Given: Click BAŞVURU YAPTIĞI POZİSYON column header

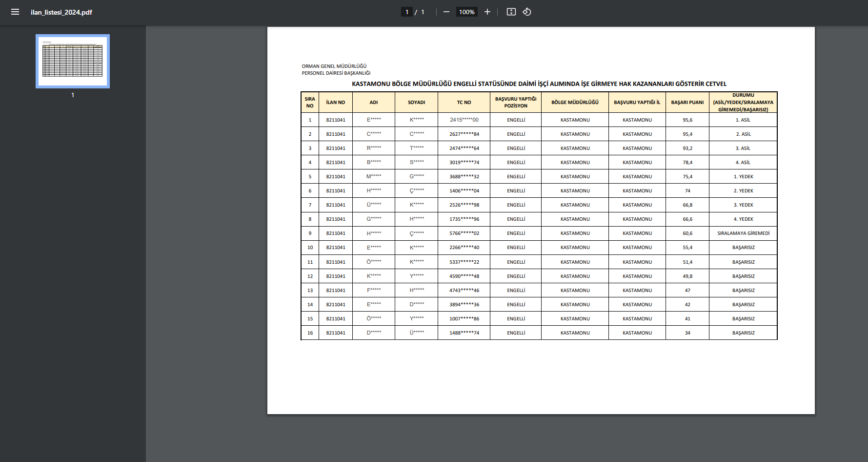Looking at the screenshot, I should pyautogui.click(x=516, y=102).
